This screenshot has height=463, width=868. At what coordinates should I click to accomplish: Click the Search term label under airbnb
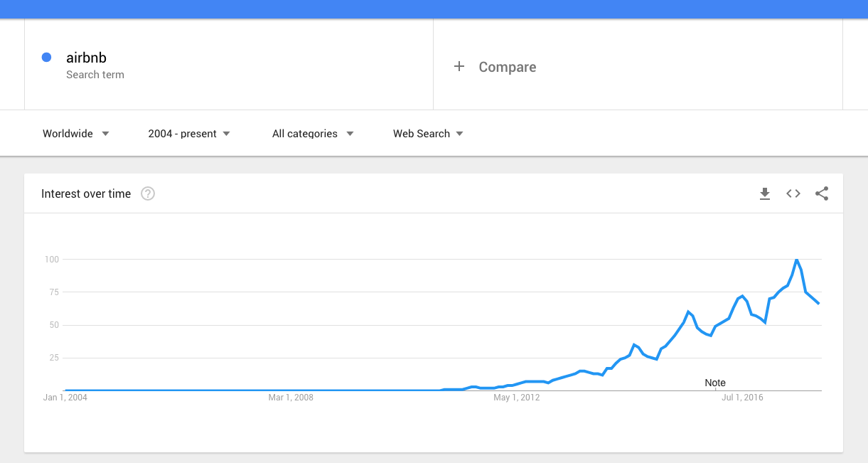pos(95,75)
